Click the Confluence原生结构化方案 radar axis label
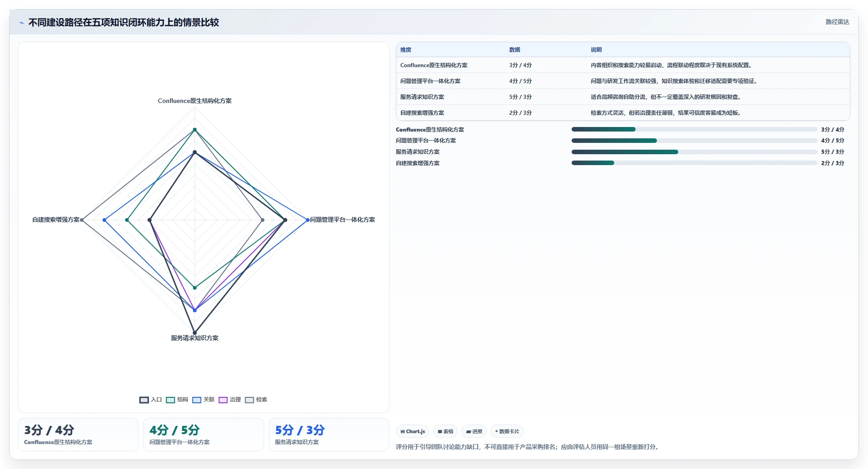Screen dimensions: 868x469 click(x=195, y=101)
